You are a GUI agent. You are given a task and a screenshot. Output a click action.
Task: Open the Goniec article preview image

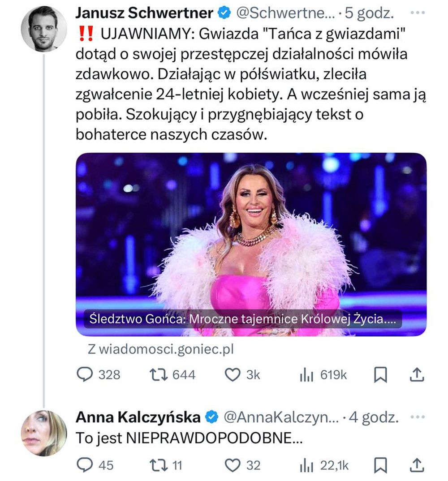(251, 244)
